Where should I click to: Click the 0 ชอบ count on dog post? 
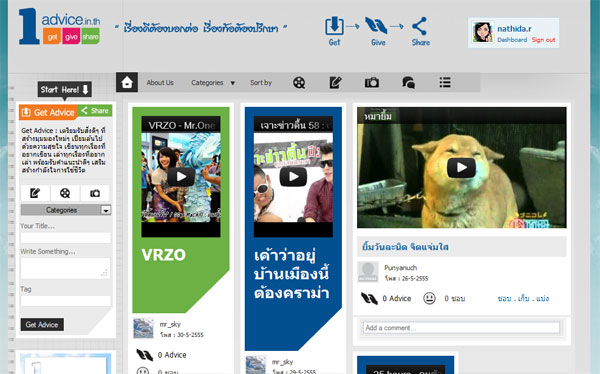455,298
